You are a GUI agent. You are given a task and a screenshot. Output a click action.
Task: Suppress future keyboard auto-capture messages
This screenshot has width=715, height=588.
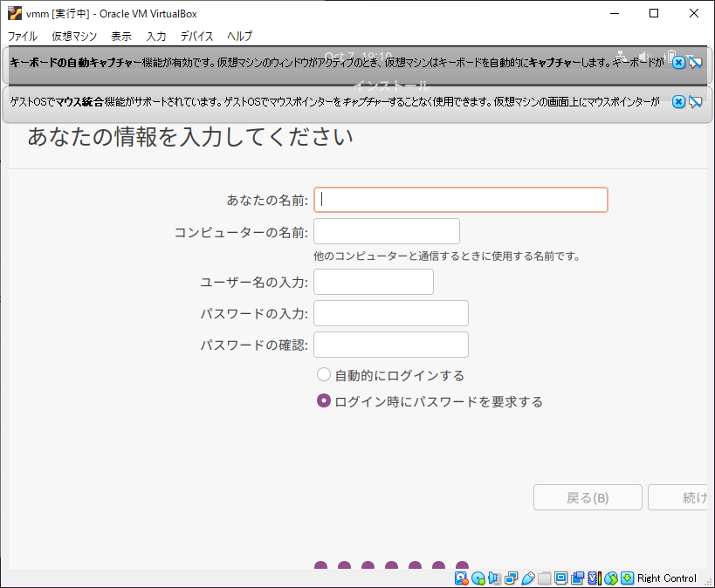[696, 63]
